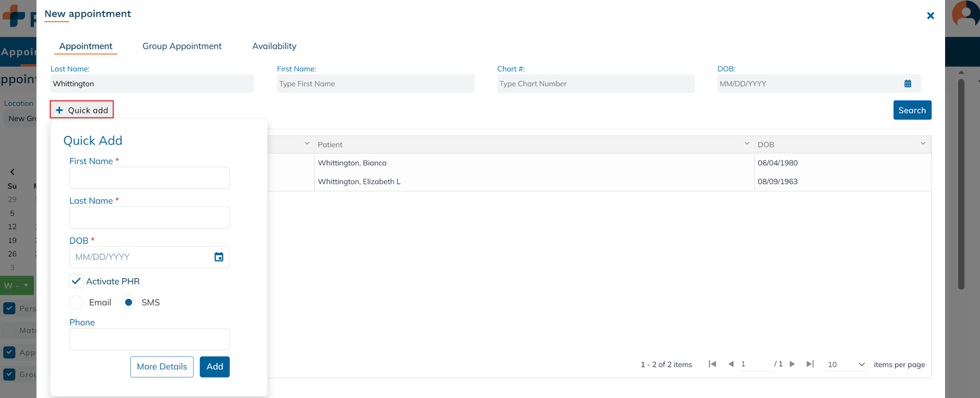Open the Patient column filter menu
This screenshot has height=398, width=980.
(746, 144)
